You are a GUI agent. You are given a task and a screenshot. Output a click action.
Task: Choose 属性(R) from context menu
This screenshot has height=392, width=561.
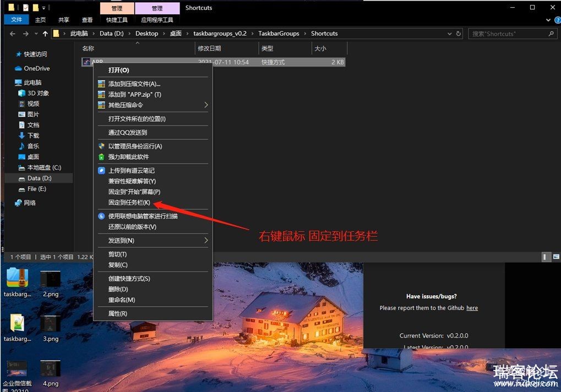click(x=152, y=313)
